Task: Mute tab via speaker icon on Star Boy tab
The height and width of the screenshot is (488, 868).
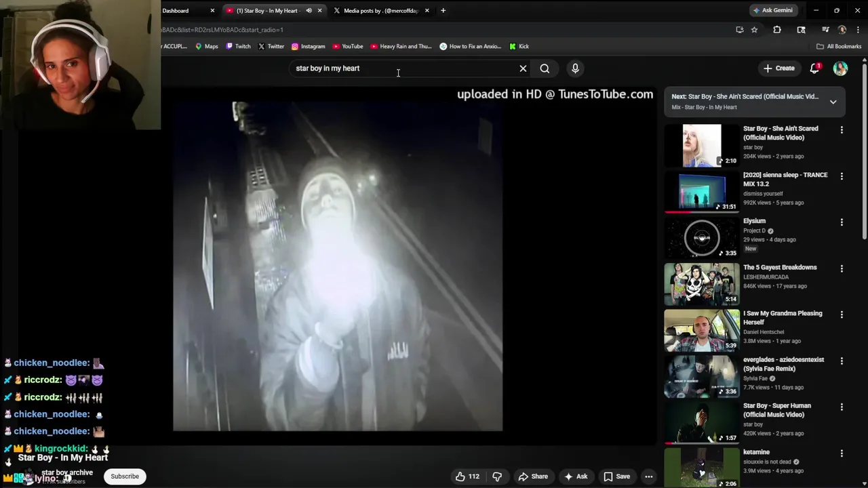Action: click(x=309, y=11)
